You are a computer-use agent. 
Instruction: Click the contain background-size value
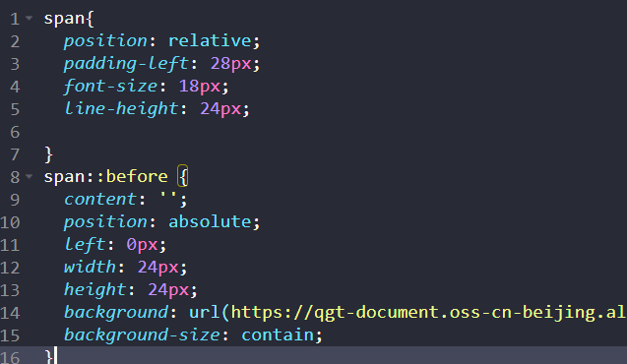(278, 335)
